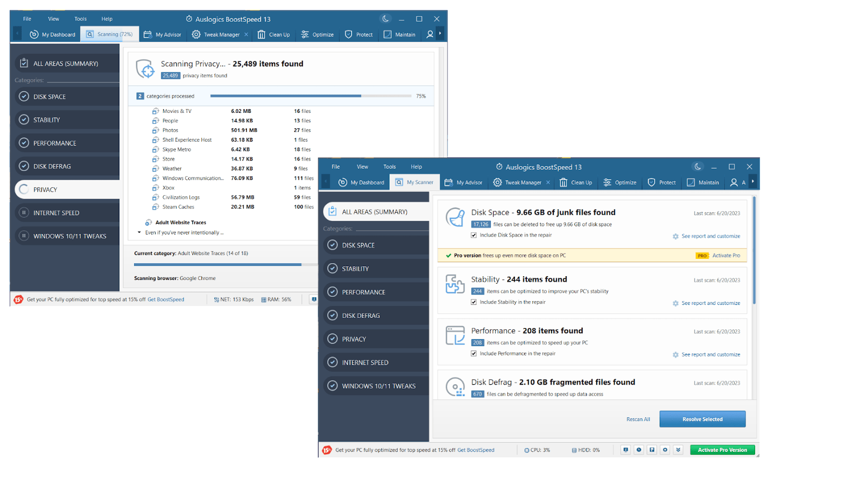Image resolution: width=868 pixels, height=497 pixels.
Task: Click Get BoostSpeed link in back window
Action: [166, 300]
